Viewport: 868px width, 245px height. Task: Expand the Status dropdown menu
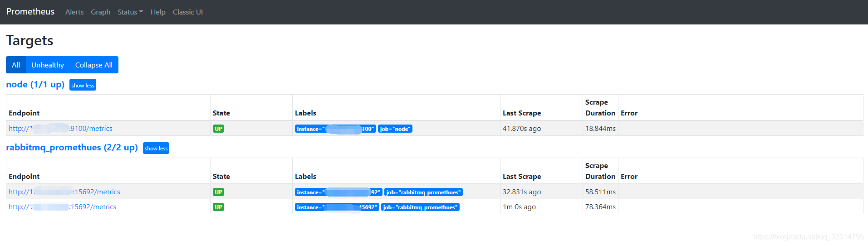[130, 12]
